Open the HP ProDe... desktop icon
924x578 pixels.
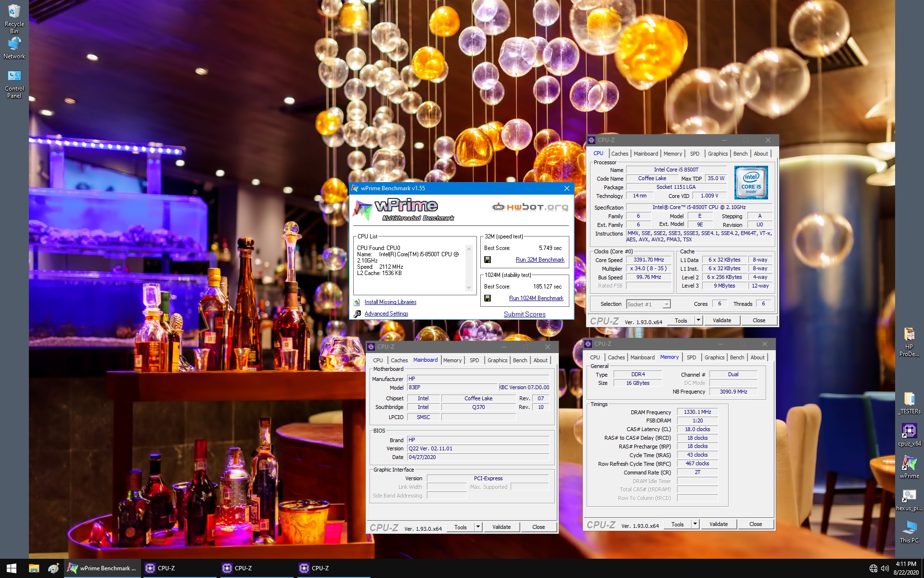(x=909, y=342)
